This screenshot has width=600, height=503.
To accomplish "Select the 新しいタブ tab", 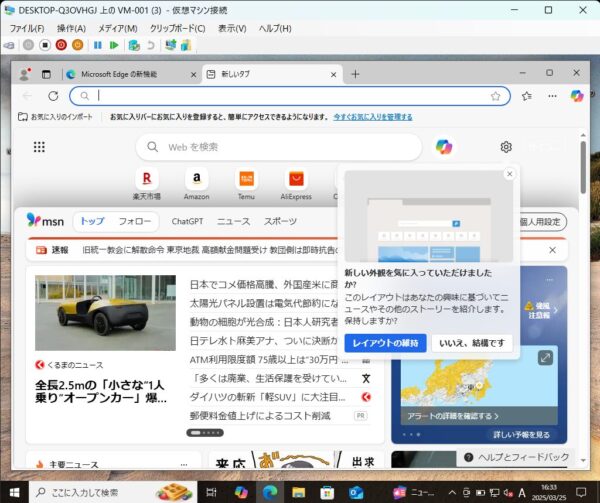I will pos(268,74).
